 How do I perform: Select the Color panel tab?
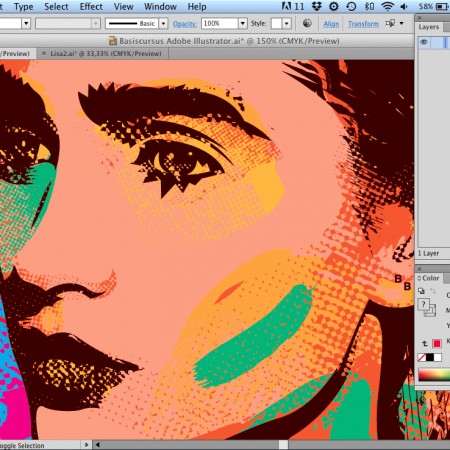[429, 278]
